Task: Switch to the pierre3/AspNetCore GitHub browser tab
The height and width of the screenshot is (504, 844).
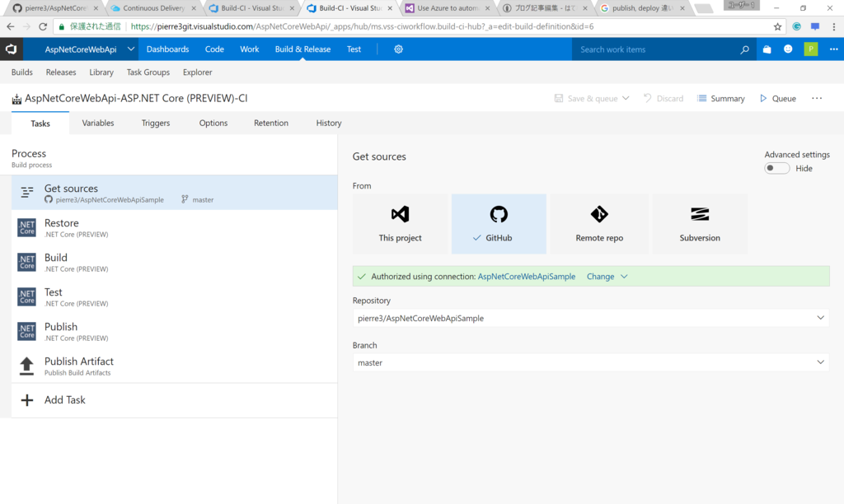Action: [55, 8]
